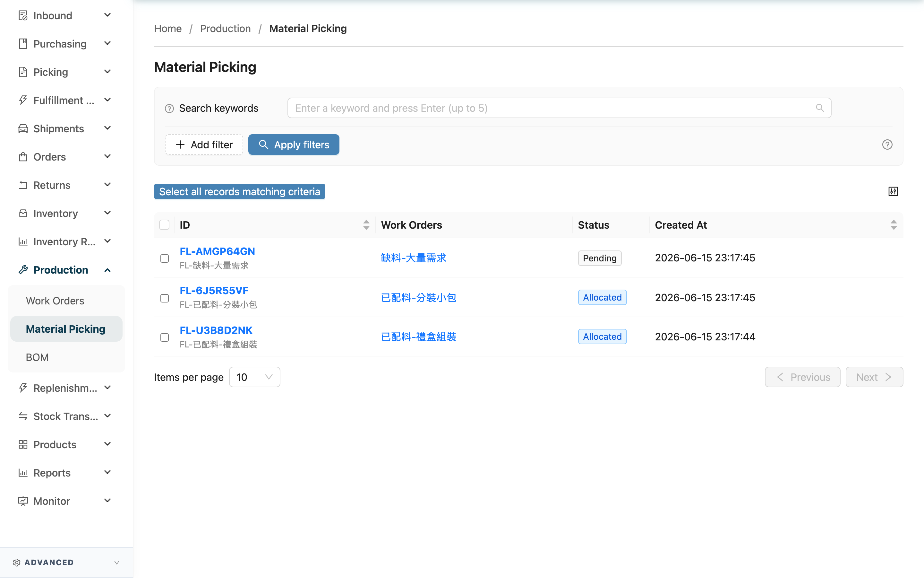This screenshot has height=578, width=924.
Task: Open work order 缺料-大量需求
Action: (x=414, y=258)
